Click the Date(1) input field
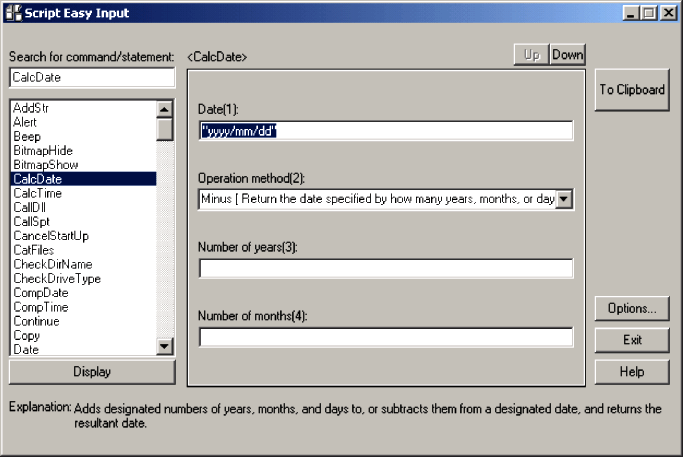 coord(386,131)
